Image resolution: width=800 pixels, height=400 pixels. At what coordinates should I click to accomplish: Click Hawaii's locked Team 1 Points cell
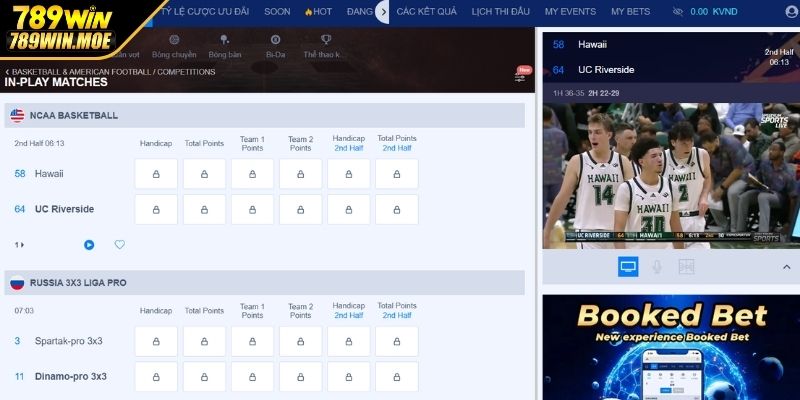coord(252,174)
